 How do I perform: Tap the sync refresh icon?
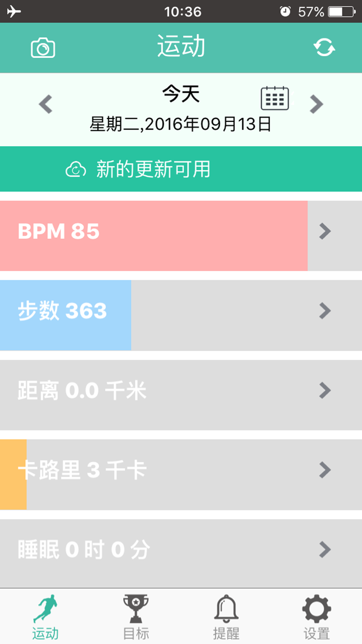(324, 47)
